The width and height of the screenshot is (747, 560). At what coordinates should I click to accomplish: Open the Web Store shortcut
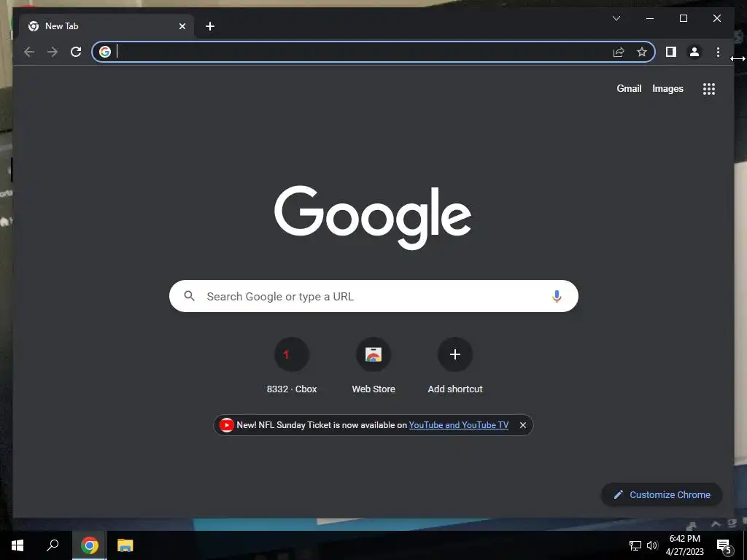(373, 366)
